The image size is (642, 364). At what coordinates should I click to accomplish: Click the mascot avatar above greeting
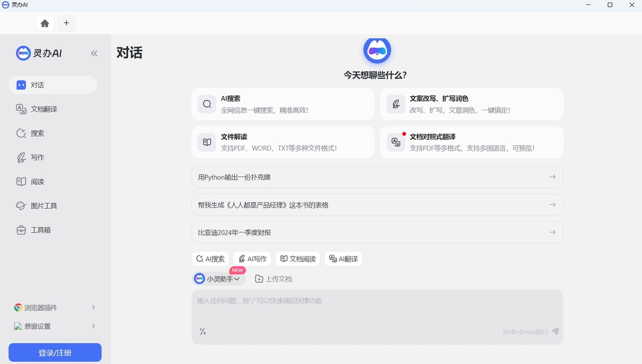[377, 51]
